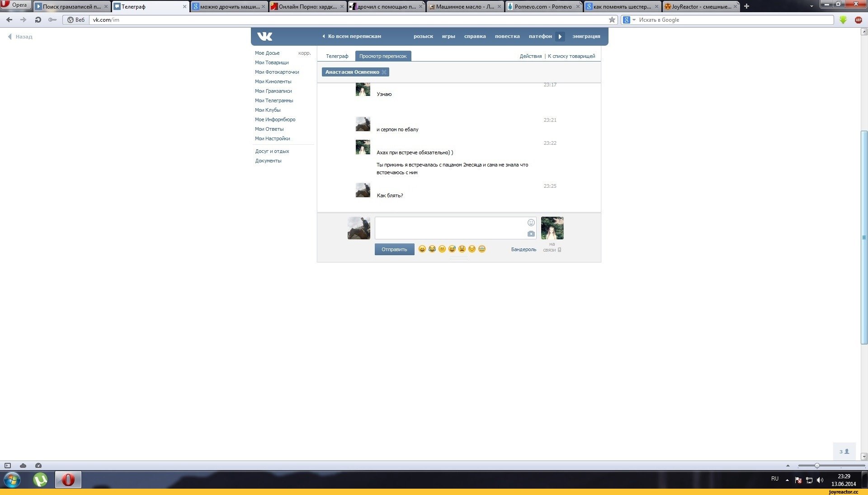Show hidden system tray icons

[x=787, y=480]
